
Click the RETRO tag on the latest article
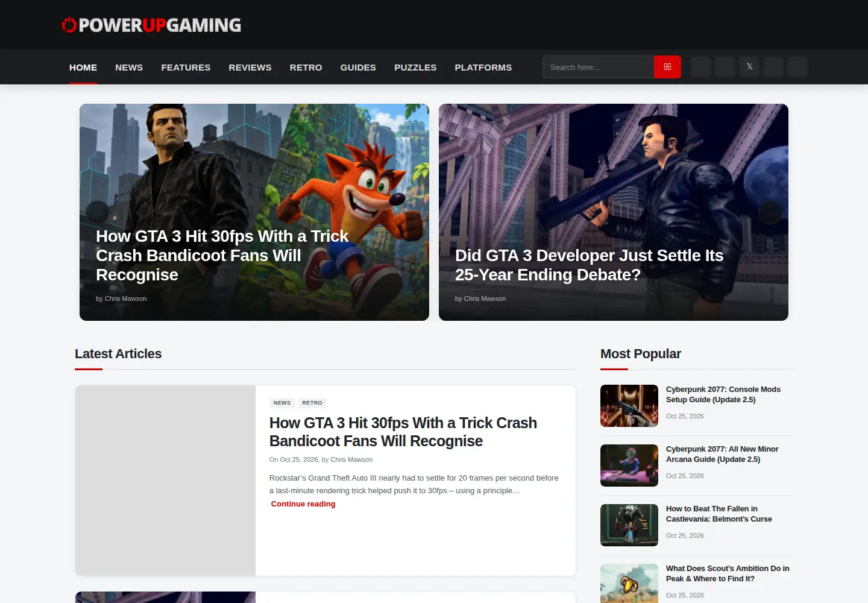(x=312, y=403)
